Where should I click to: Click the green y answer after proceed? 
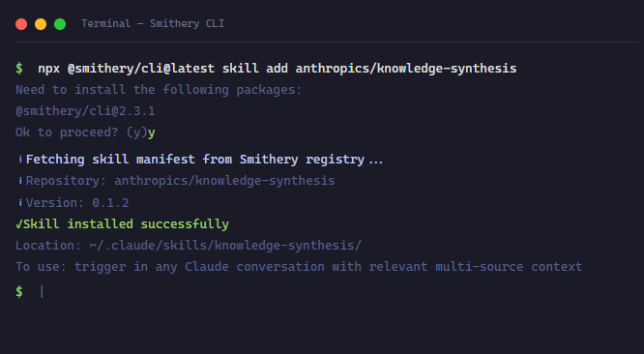coord(152,133)
